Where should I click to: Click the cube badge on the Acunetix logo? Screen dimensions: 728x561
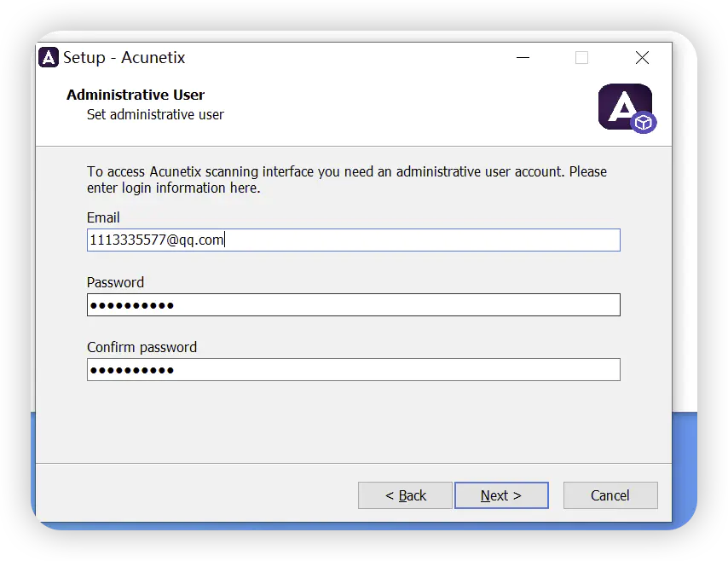tap(644, 123)
